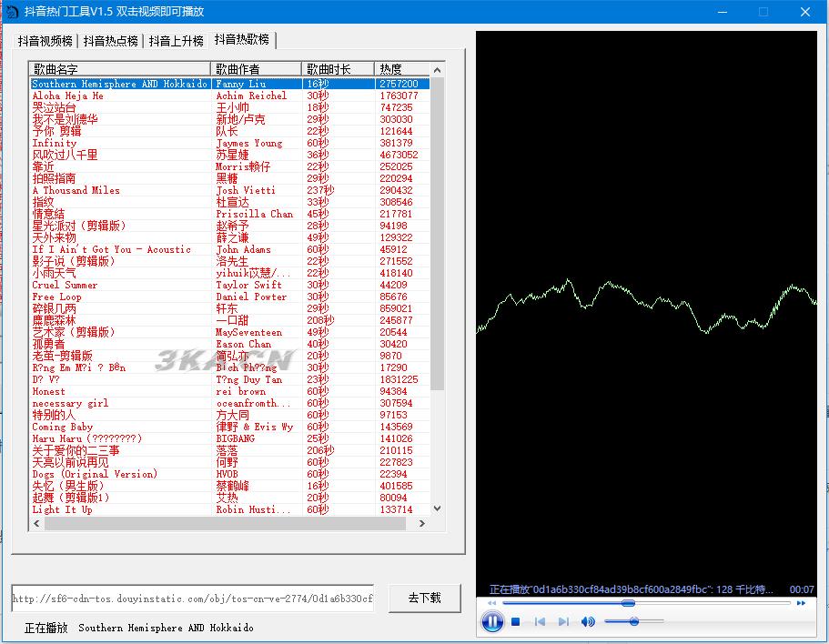Switch to 抖音上升榜 tab

pyautogui.click(x=176, y=41)
